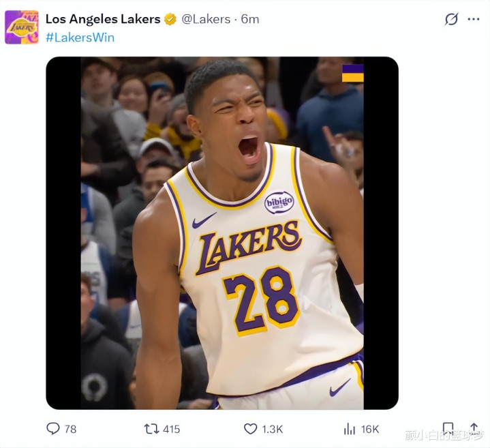Open the @Lakers handle profile
This screenshot has height=448, width=490.
(x=206, y=19)
